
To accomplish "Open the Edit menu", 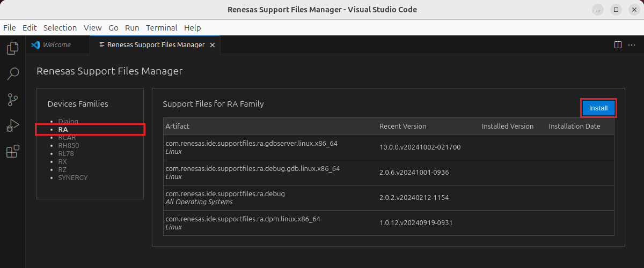I will [30, 28].
